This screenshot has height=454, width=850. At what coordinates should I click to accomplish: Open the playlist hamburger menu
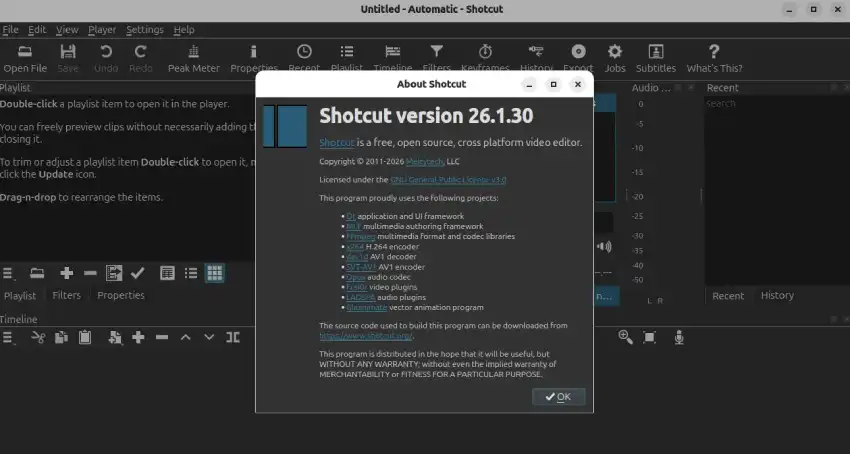pos(8,273)
